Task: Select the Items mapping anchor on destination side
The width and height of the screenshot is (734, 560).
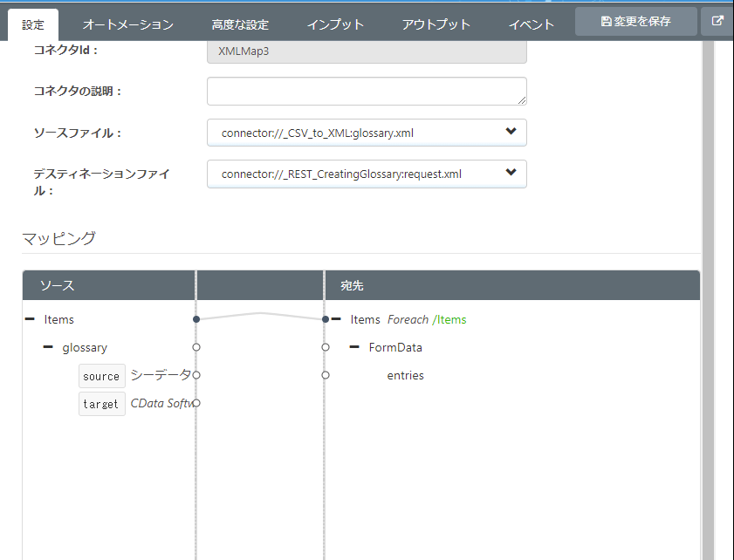Action: click(326, 319)
